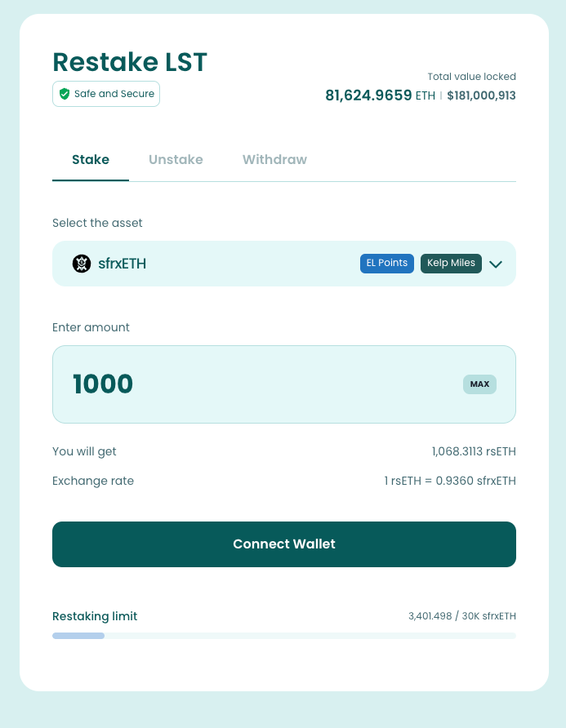The width and height of the screenshot is (566, 728).
Task: Click the 1,068.3113 rsETH output value
Action: (474, 451)
